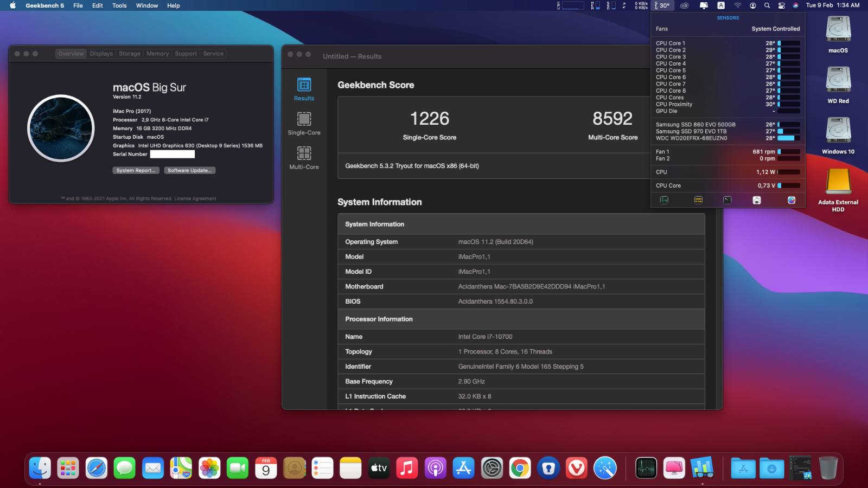This screenshot has height=488, width=868.
Task: Open the Window menu
Action: [147, 5]
